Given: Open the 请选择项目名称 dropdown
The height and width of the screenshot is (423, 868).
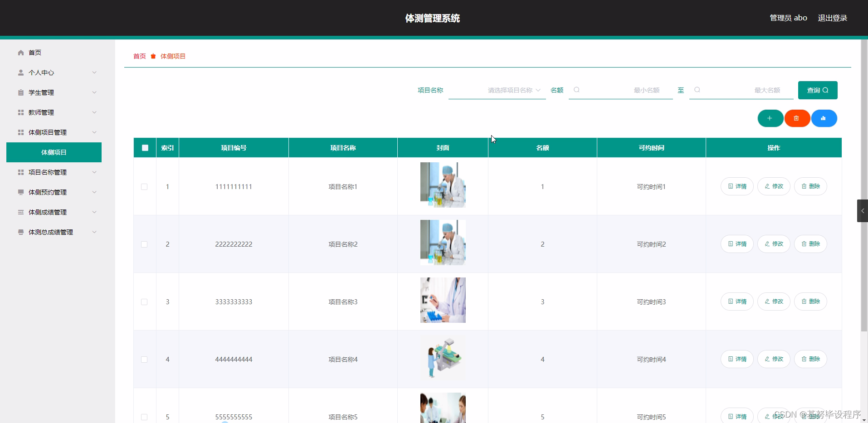Looking at the screenshot, I should pyautogui.click(x=497, y=90).
